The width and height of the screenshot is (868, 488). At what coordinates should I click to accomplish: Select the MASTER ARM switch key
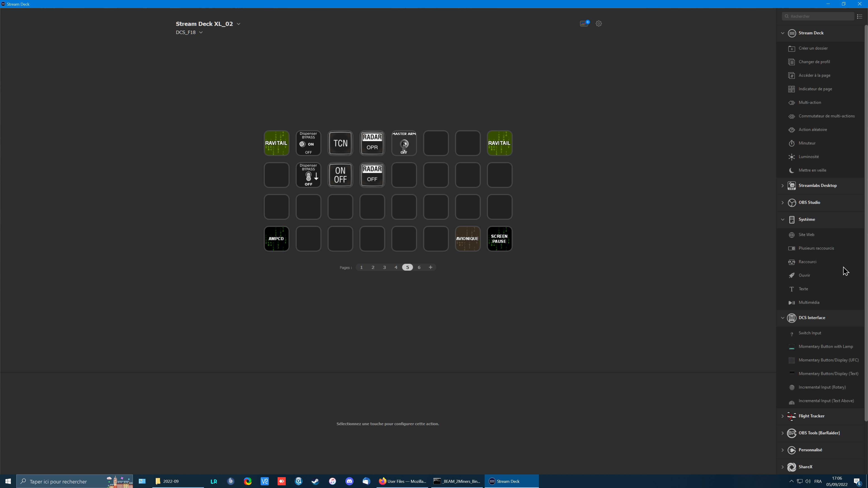coord(404,143)
